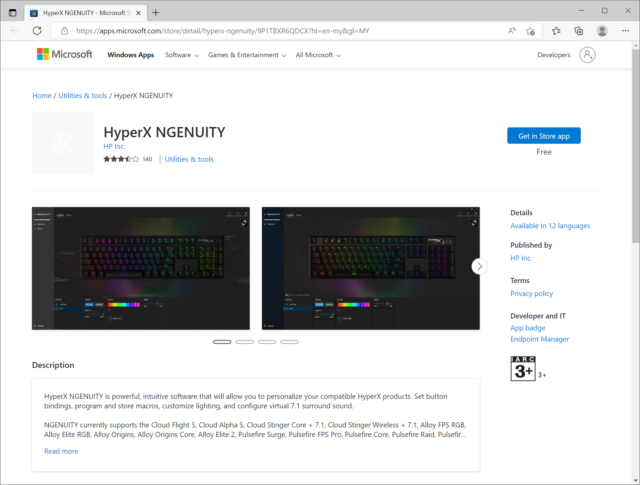Screen dimensions: 640x485
Task: Open the sign-in account icon
Action: [x=587, y=55]
